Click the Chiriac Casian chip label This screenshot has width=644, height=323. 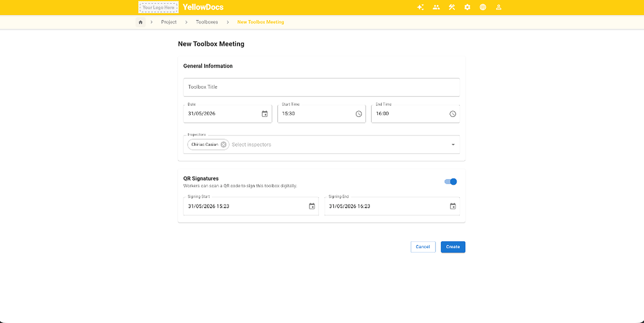pos(205,145)
